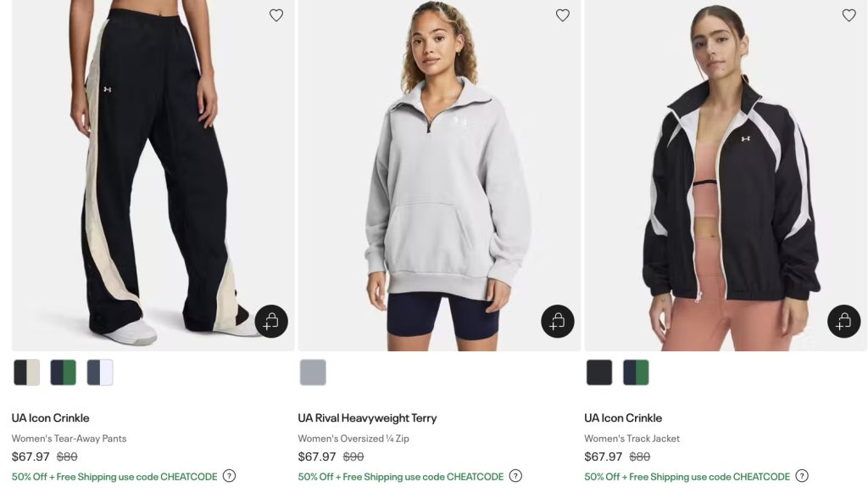This screenshot has width=868, height=504.
Task: Open promo help icon under Track Jacket
Action: pos(802,476)
